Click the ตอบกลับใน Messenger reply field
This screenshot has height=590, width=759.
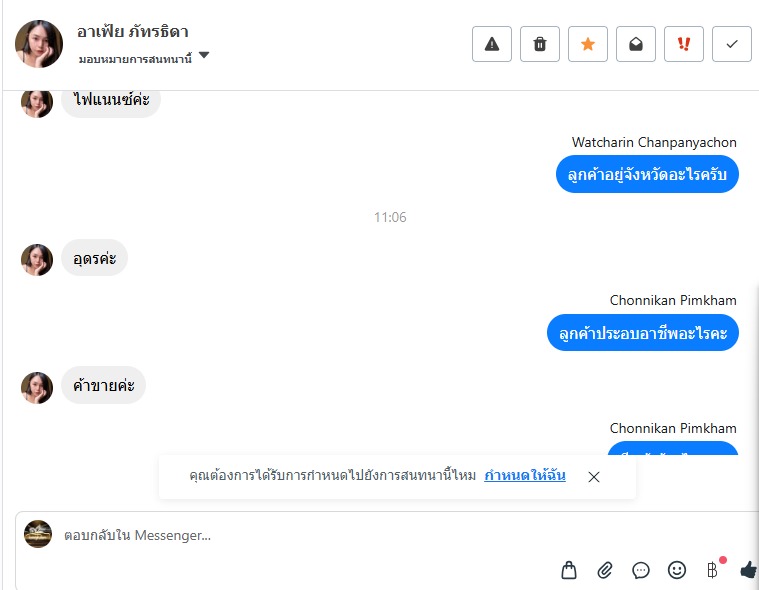(387, 535)
